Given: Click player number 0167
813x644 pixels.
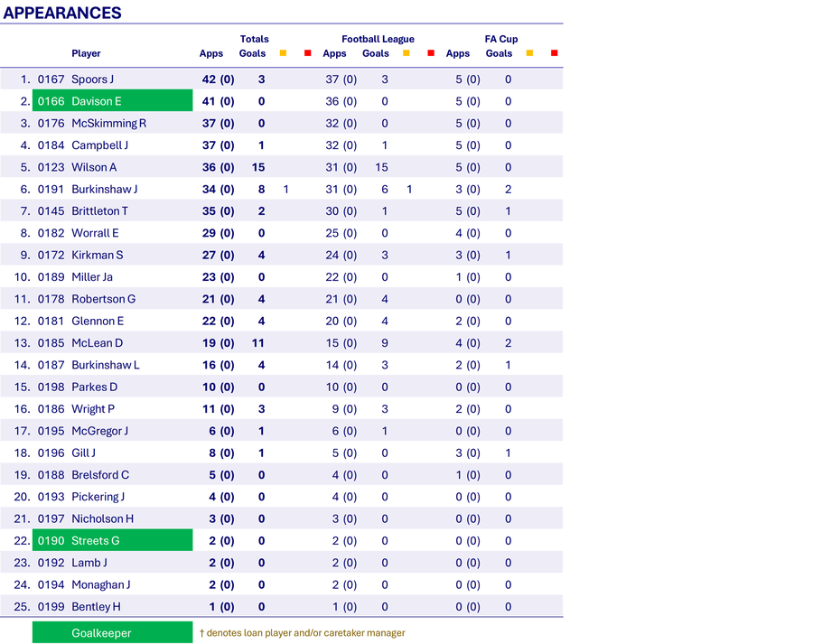Looking at the screenshot, I should (x=51, y=79).
